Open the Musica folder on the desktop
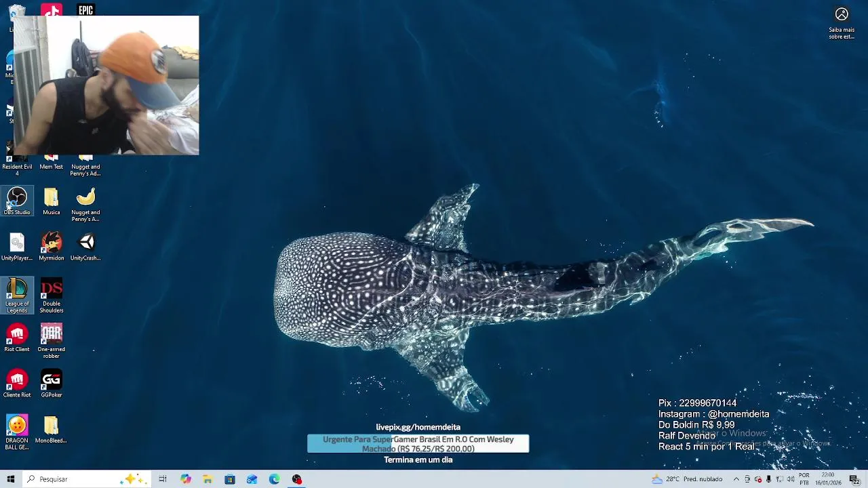The width and height of the screenshot is (868, 488). (52, 201)
